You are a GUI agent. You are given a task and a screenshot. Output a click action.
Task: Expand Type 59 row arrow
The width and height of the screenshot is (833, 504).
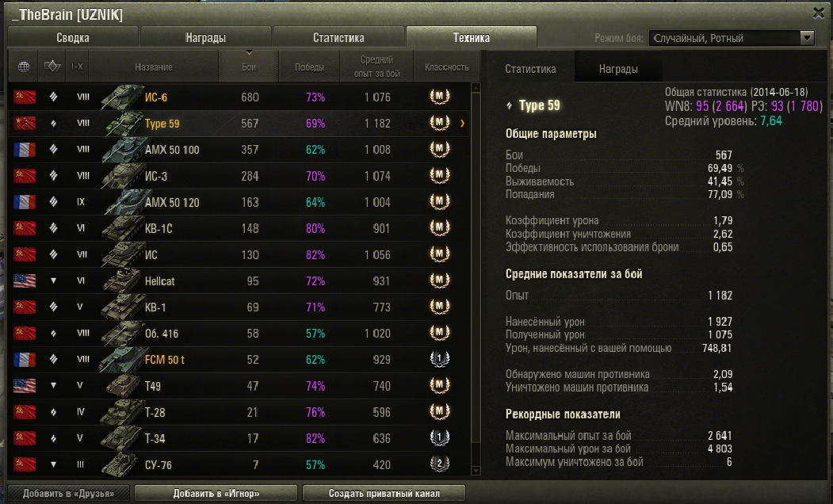[462, 123]
